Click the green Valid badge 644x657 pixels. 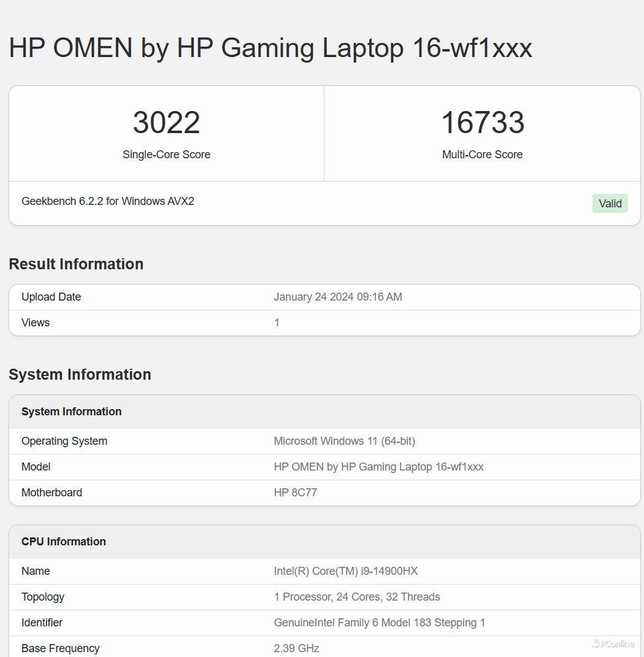point(610,204)
